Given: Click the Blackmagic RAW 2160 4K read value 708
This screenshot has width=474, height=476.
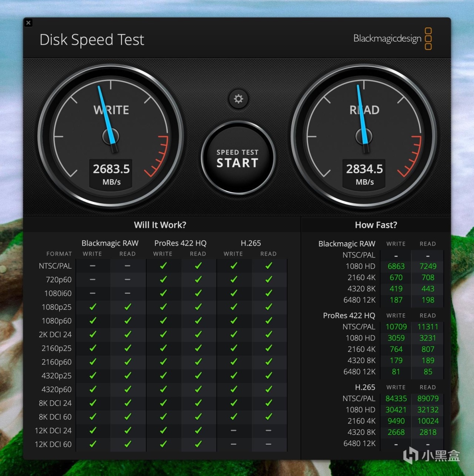Looking at the screenshot, I should [428, 277].
